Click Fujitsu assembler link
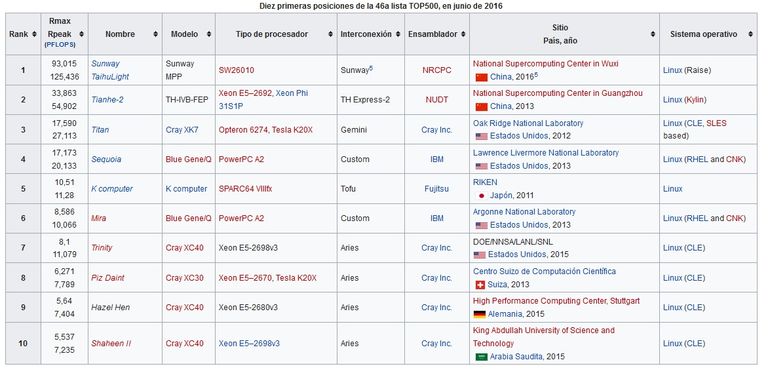 coord(436,189)
